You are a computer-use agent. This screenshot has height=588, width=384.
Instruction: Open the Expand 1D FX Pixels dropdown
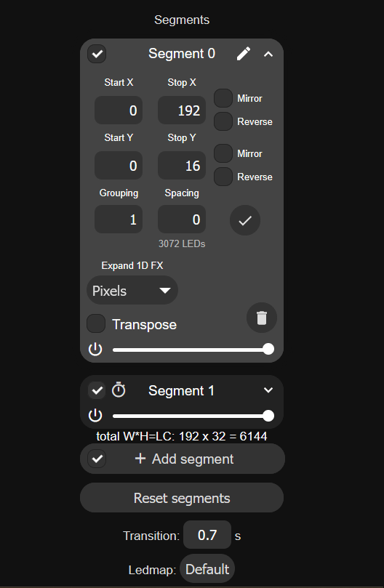click(x=132, y=290)
